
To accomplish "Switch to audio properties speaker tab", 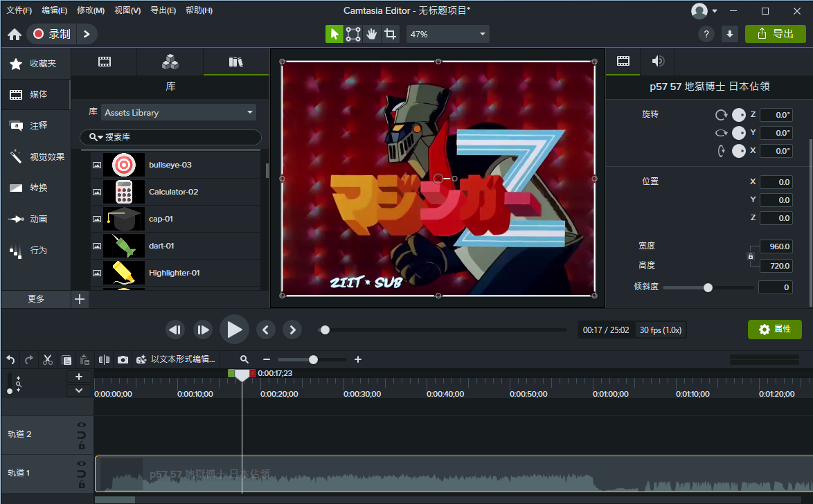I will (658, 61).
